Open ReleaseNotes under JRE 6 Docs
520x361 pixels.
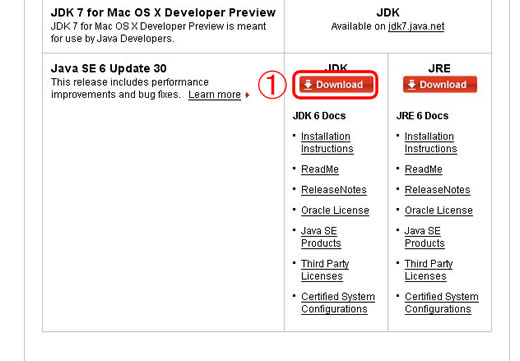[437, 190]
